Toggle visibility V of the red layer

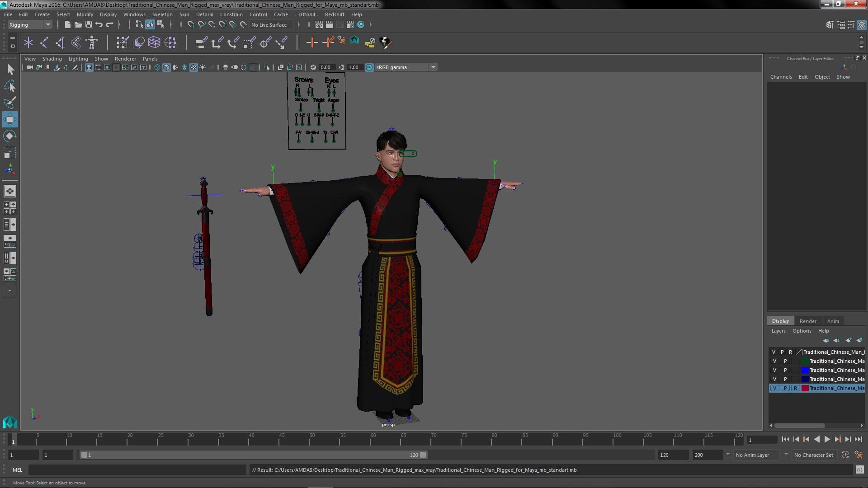pyautogui.click(x=774, y=388)
